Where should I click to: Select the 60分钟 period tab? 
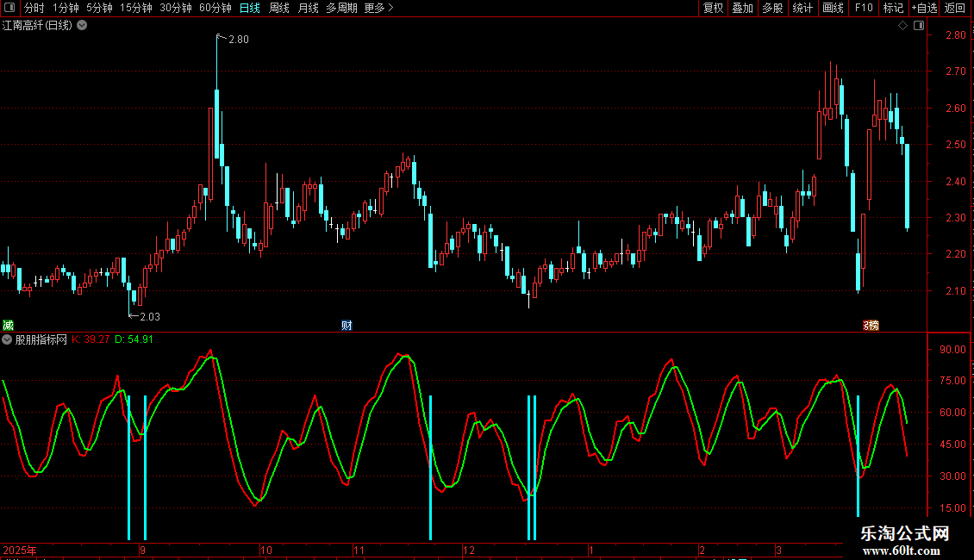pos(215,8)
